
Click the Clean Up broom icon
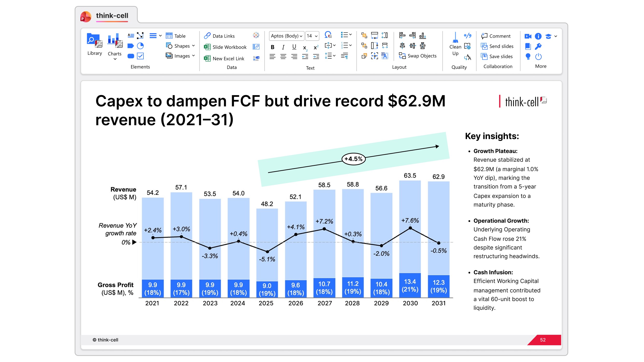455,39
